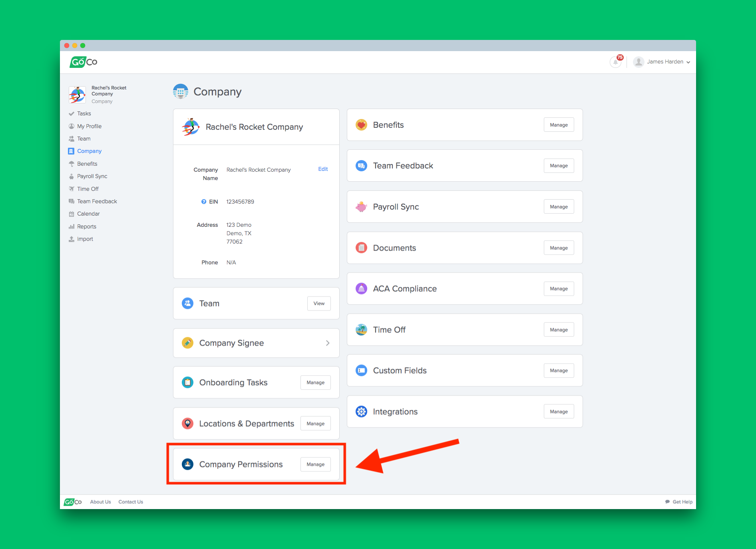Open About Us footer link
This screenshot has height=549, width=756.
pyautogui.click(x=100, y=502)
